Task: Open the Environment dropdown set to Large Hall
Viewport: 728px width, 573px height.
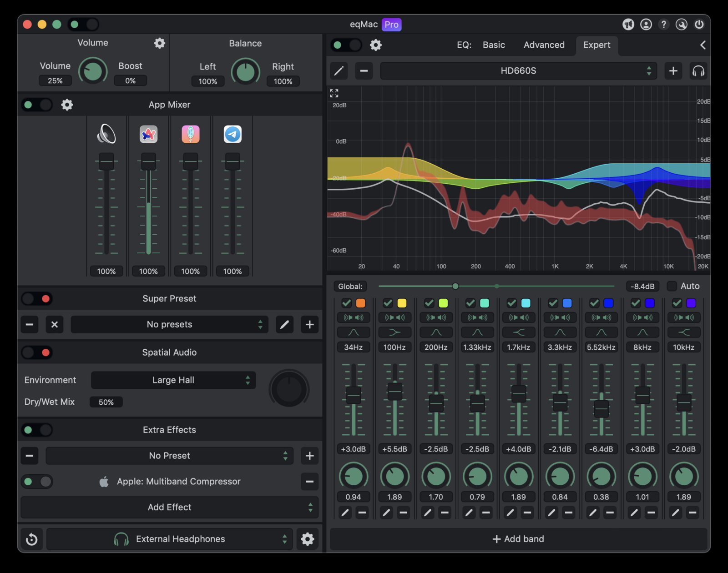Action: [x=173, y=380]
